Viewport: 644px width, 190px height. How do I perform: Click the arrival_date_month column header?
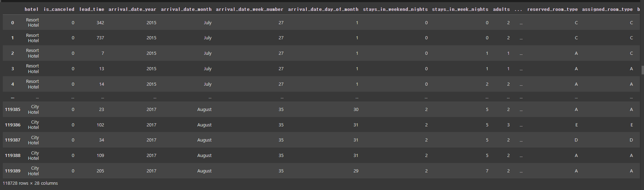pyautogui.click(x=186, y=9)
